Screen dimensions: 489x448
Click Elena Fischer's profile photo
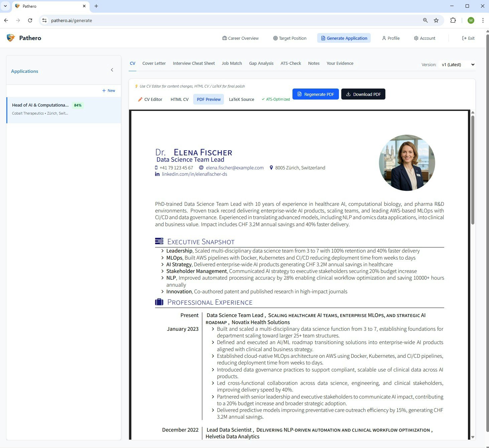coord(407,163)
